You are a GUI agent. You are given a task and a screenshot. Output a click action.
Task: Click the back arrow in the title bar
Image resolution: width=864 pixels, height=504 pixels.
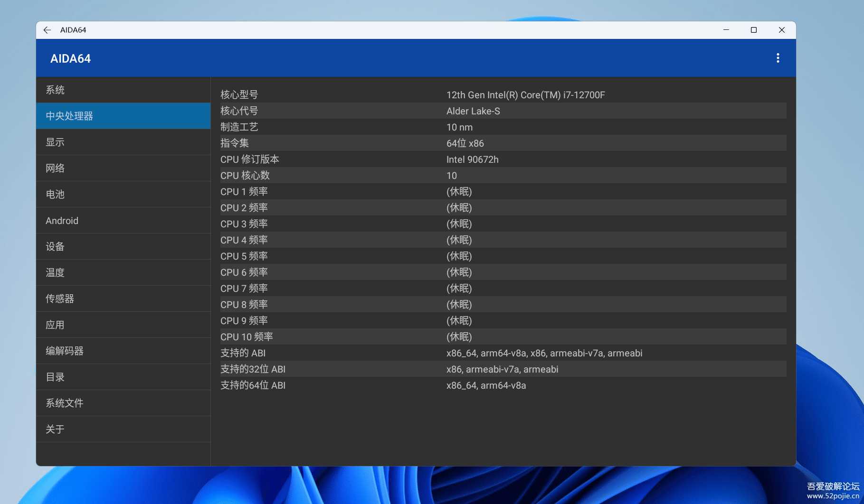point(47,30)
